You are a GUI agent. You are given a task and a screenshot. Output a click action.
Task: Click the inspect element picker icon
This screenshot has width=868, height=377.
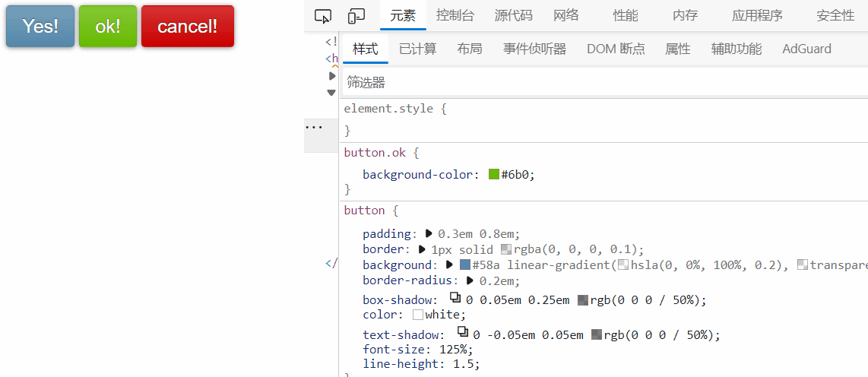(x=322, y=16)
